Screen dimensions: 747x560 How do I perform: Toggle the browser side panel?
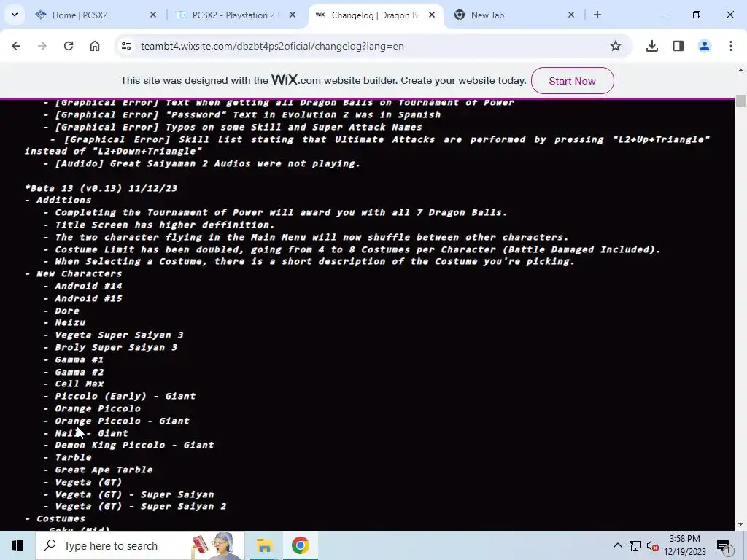678,46
